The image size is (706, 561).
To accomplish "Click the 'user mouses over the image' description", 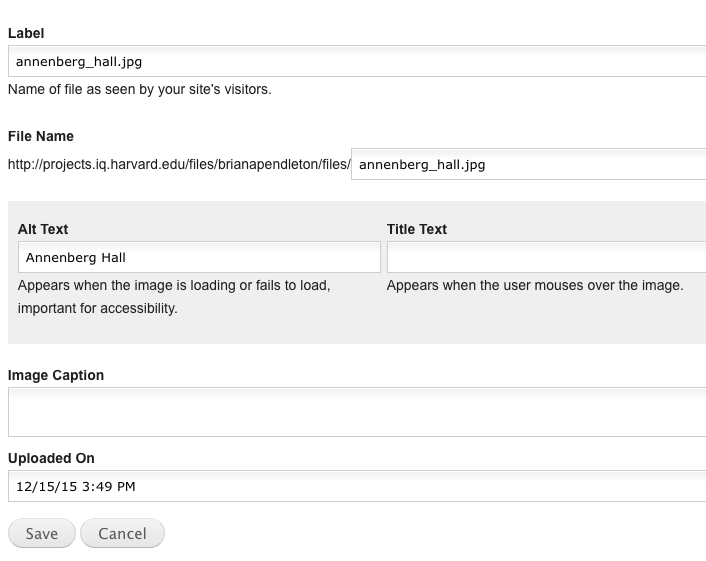I will coord(535,285).
